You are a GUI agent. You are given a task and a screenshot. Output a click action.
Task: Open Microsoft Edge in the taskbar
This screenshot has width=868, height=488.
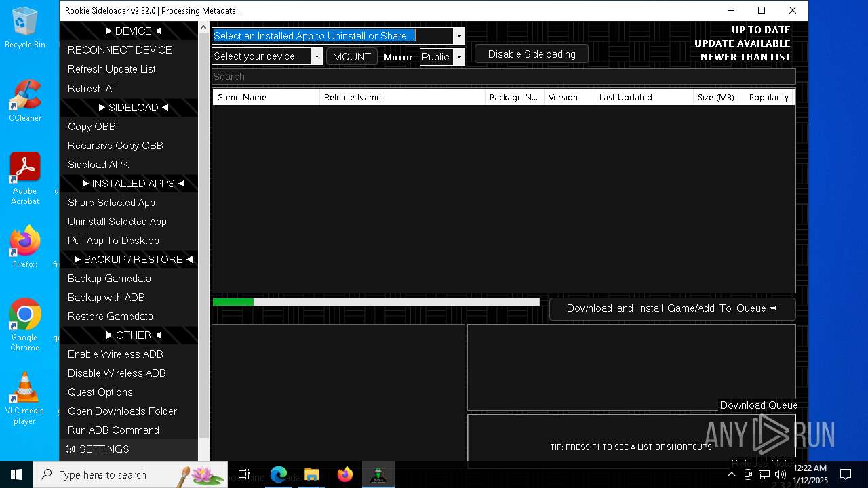click(279, 474)
